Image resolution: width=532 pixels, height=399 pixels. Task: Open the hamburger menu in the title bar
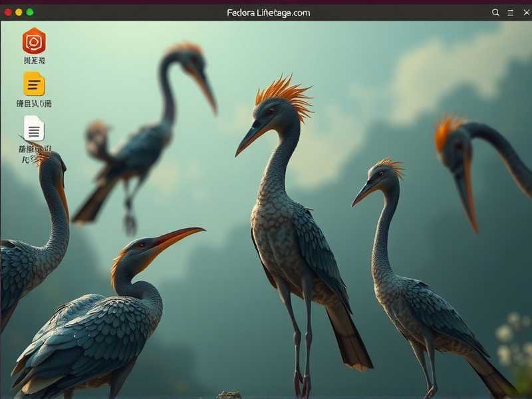pyautogui.click(x=509, y=12)
